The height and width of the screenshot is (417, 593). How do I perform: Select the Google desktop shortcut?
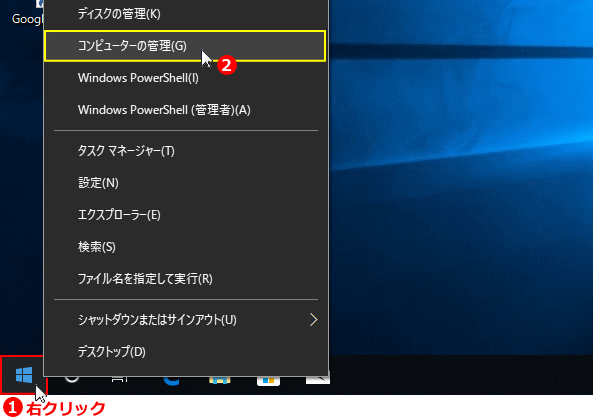27,15
